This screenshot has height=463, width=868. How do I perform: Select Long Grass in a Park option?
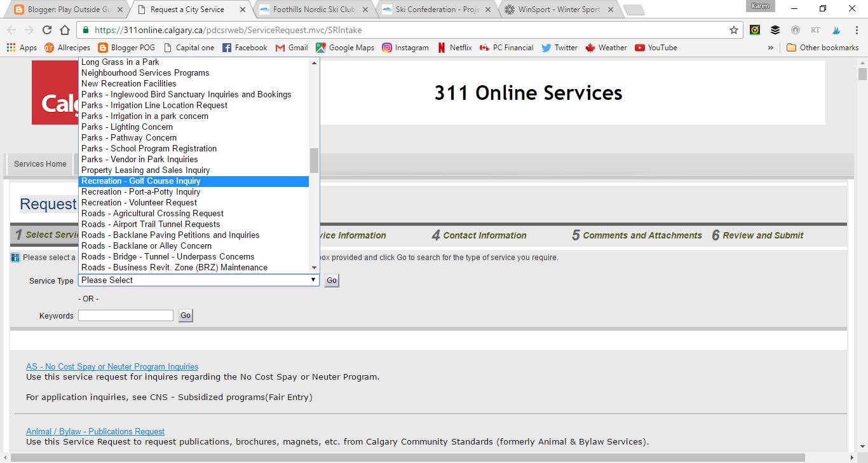pos(194,62)
